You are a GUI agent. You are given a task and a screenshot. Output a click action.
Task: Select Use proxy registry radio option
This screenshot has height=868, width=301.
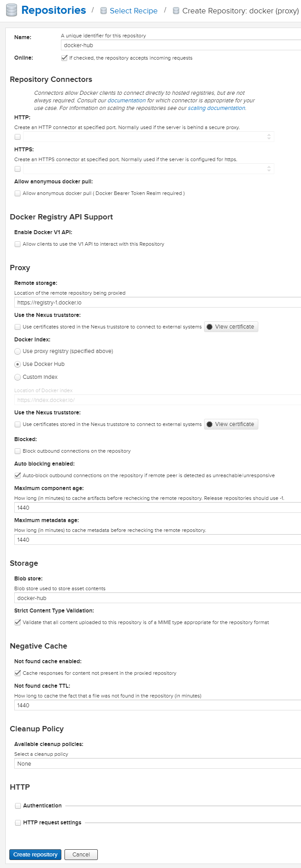tap(17, 351)
